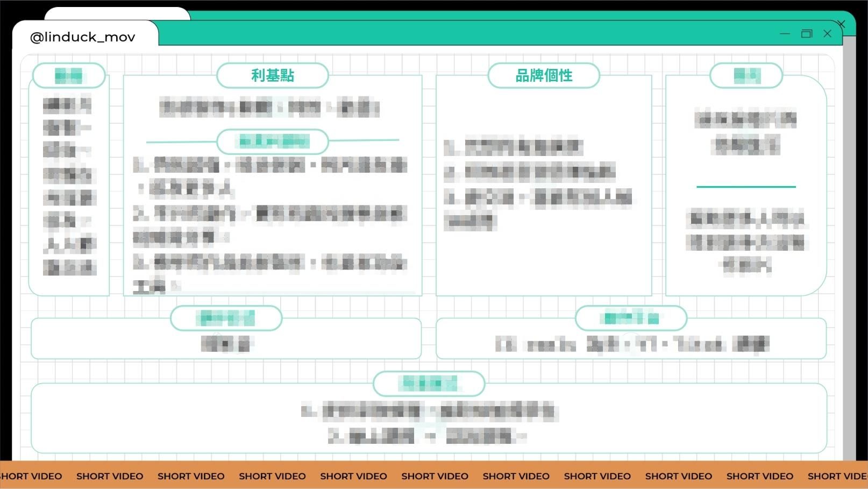The height and width of the screenshot is (489, 868).
Task: Click the blurred heading pill above the rounded right panel
Action: pos(746,75)
